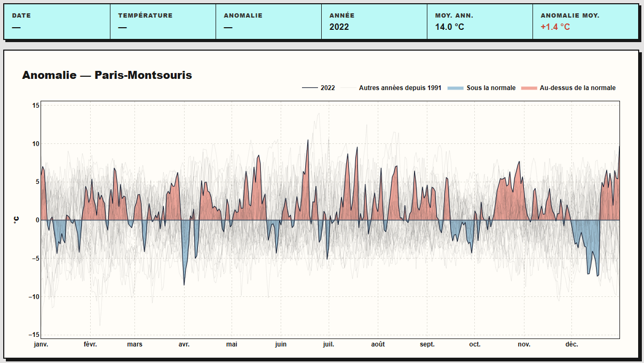The height and width of the screenshot is (363, 644).
Task: Click the DATE stat card
Action: [x=57, y=22]
